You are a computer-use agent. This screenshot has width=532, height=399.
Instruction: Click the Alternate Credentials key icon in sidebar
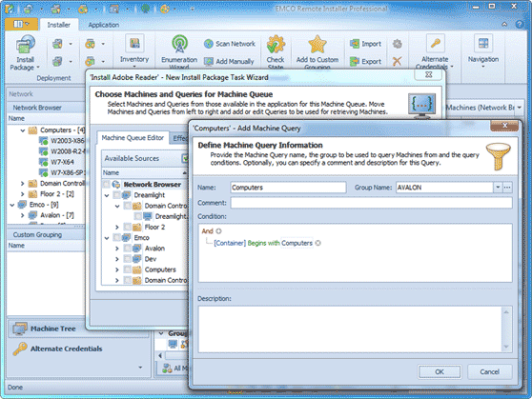[20, 349]
